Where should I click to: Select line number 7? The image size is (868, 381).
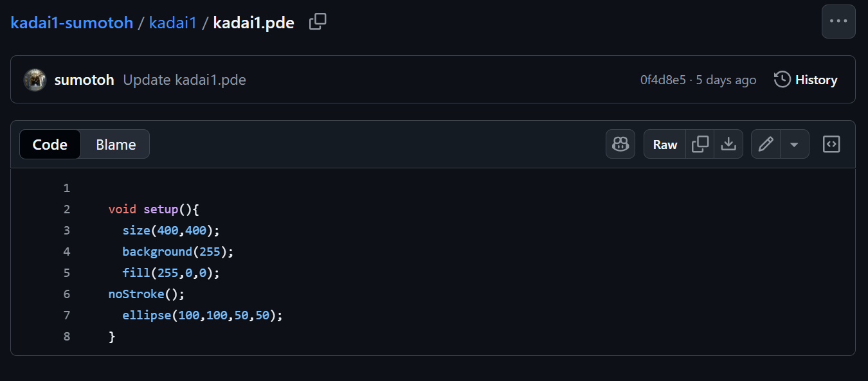[67, 315]
